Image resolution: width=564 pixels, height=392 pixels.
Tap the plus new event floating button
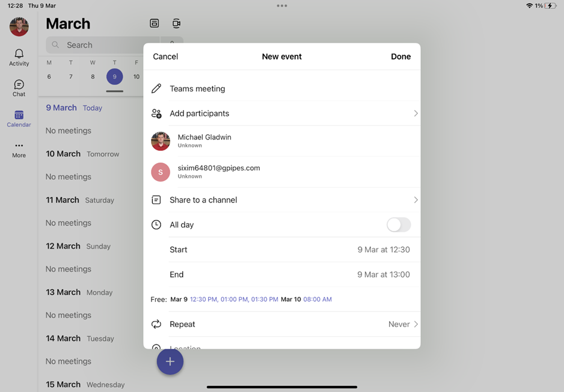click(170, 361)
